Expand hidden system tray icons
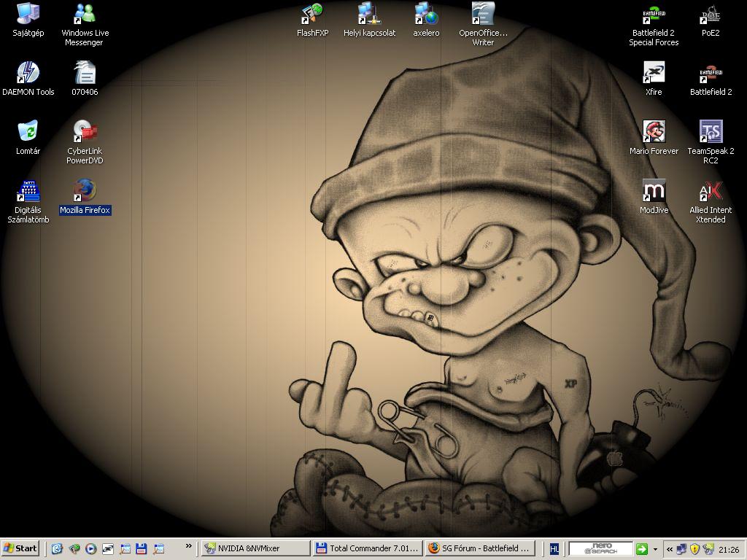747x560 pixels. click(670, 549)
